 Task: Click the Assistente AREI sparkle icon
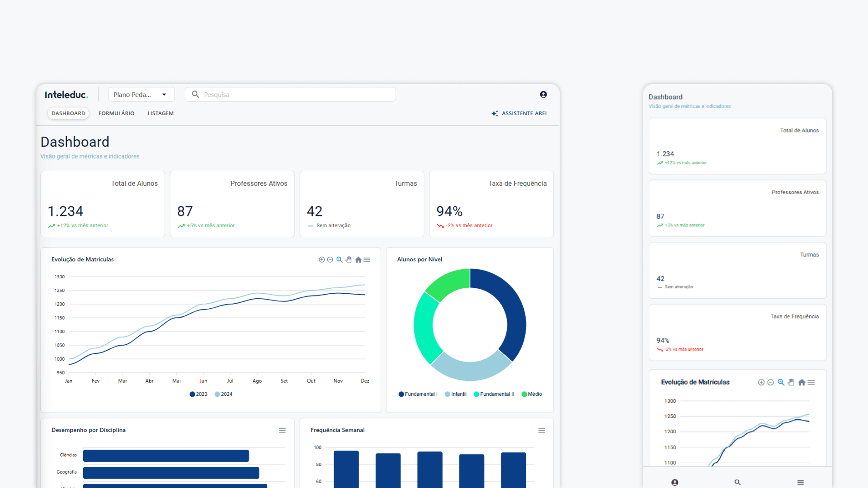point(495,113)
